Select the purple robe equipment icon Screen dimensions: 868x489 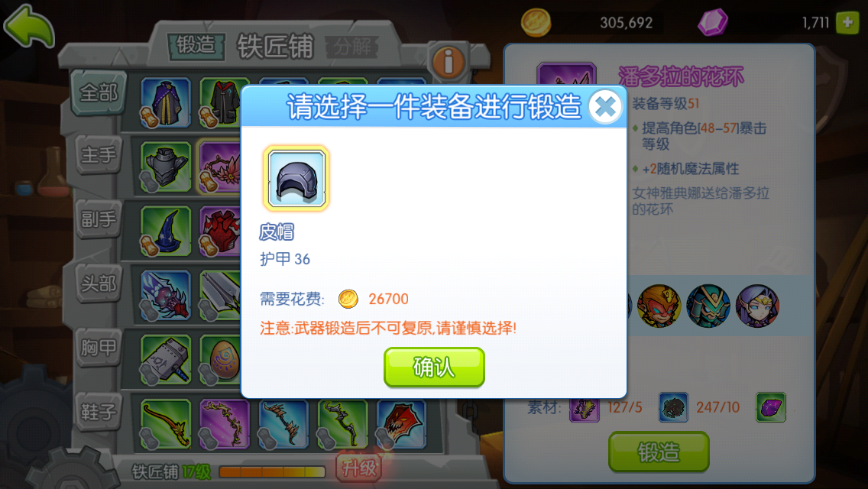(166, 102)
